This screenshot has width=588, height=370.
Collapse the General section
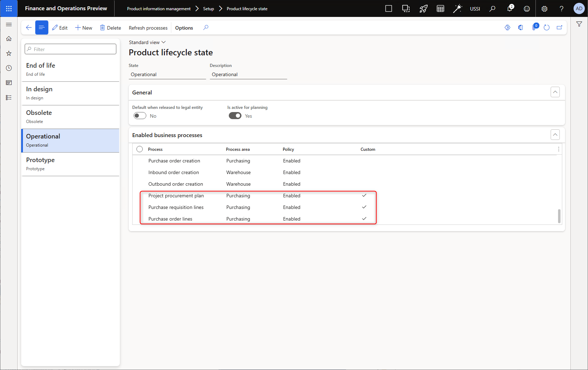coord(555,92)
